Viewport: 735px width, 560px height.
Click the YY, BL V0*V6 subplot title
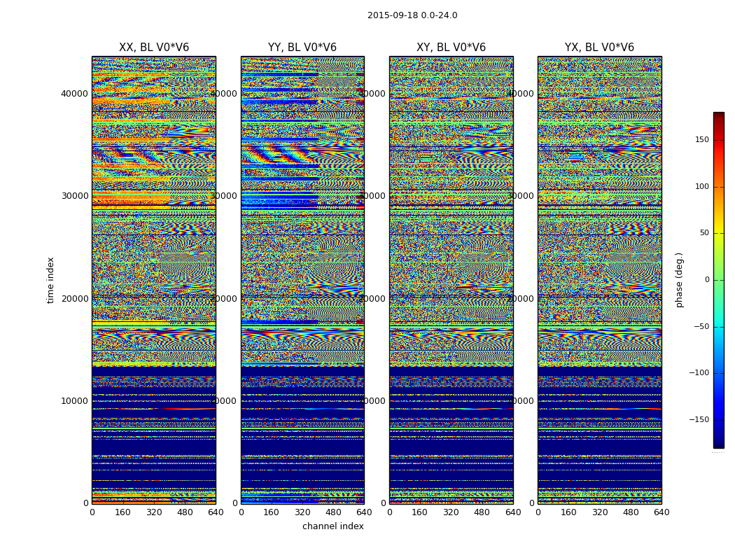click(x=302, y=48)
